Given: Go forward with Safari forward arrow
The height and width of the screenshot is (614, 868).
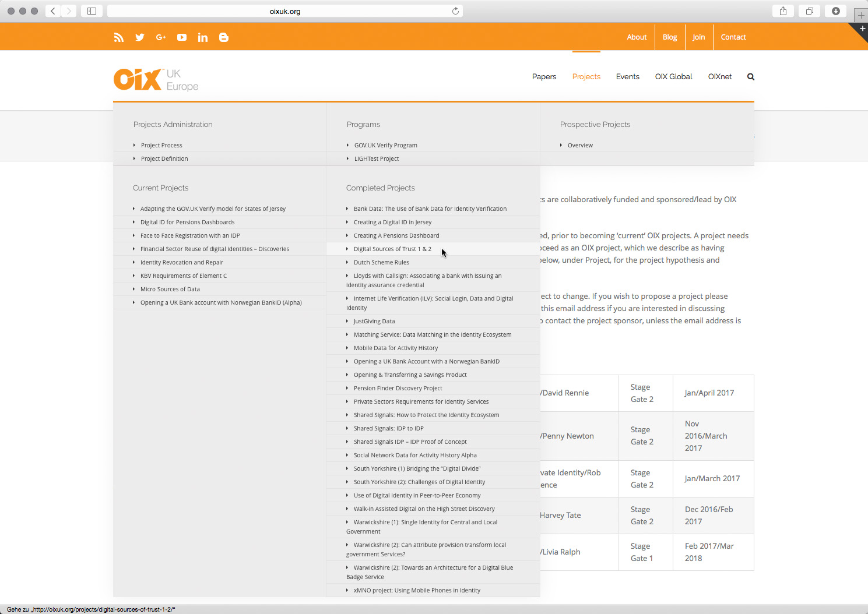Looking at the screenshot, I should click(69, 11).
